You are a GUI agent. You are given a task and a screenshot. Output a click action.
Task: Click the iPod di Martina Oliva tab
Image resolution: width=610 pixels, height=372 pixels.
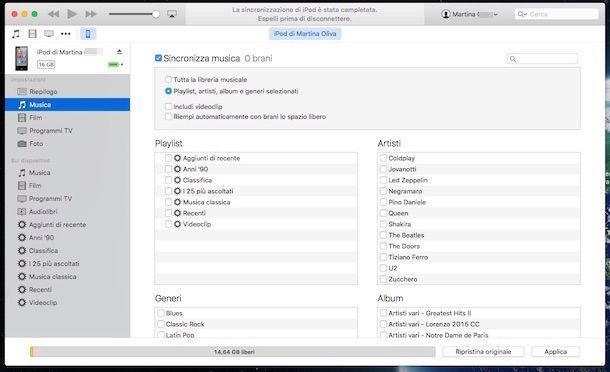(x=305, y=34)
